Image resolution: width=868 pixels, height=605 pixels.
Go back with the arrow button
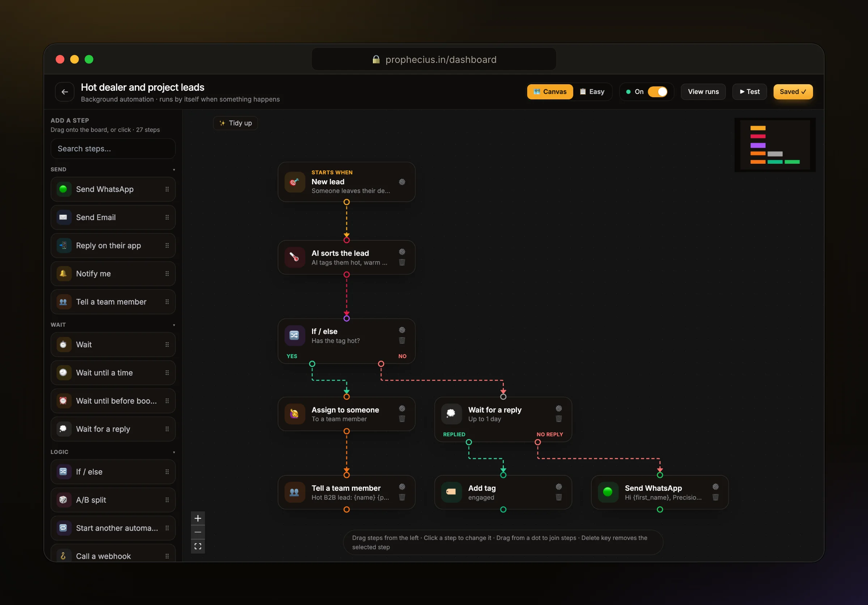65,92
